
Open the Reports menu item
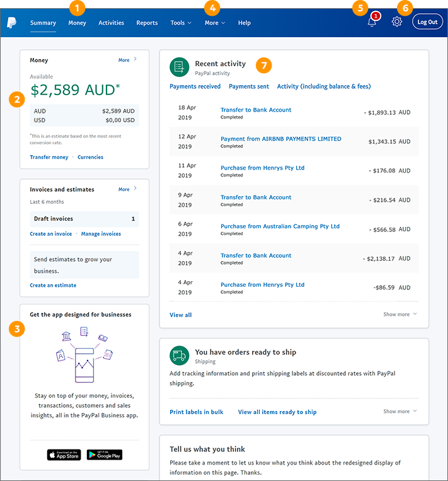coord(147,23)
